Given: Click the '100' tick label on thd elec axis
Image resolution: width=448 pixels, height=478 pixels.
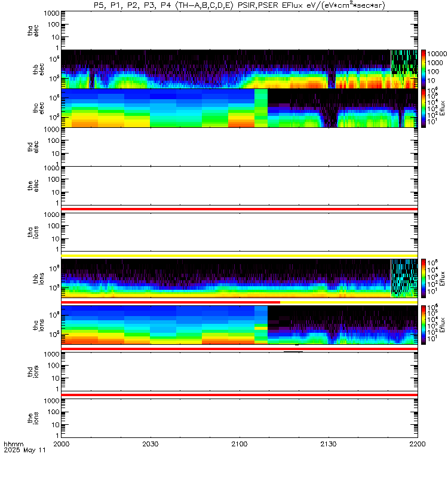Looking at the screenshot, I should (53, 141).
